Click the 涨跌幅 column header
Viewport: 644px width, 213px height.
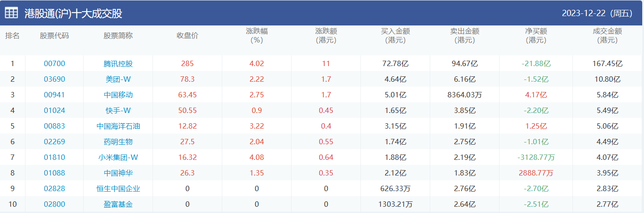(257, 35)
